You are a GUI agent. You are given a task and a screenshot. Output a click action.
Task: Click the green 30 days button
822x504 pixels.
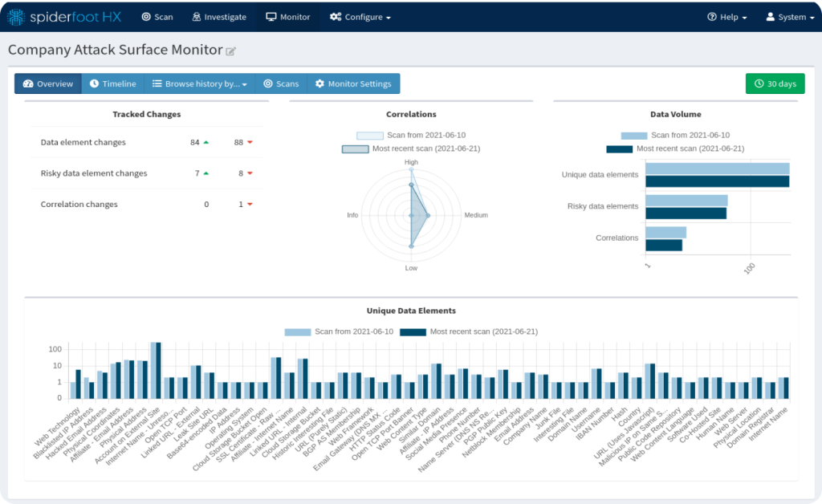775,83
